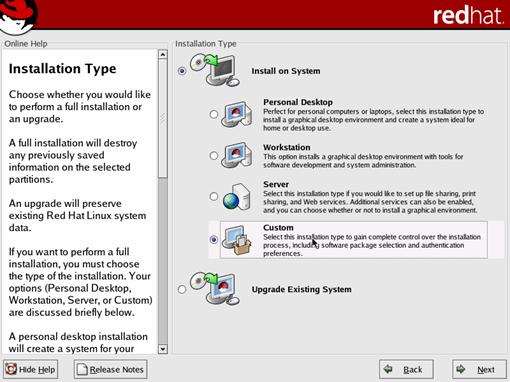The height and width of the screenshot is (382, 510).
Task: Click the green left arrow on Back
Action: click(388, 369)
